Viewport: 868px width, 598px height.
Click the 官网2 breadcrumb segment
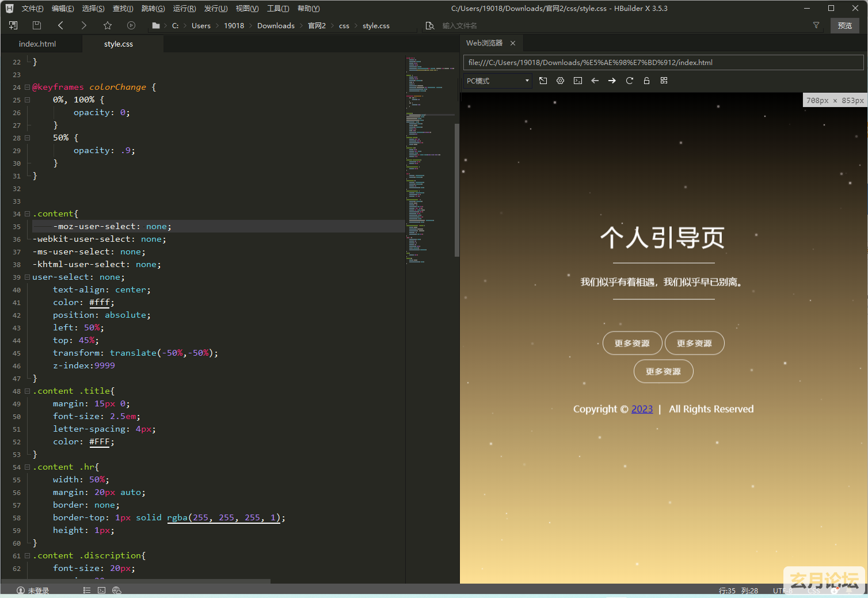tap(317, 26)
